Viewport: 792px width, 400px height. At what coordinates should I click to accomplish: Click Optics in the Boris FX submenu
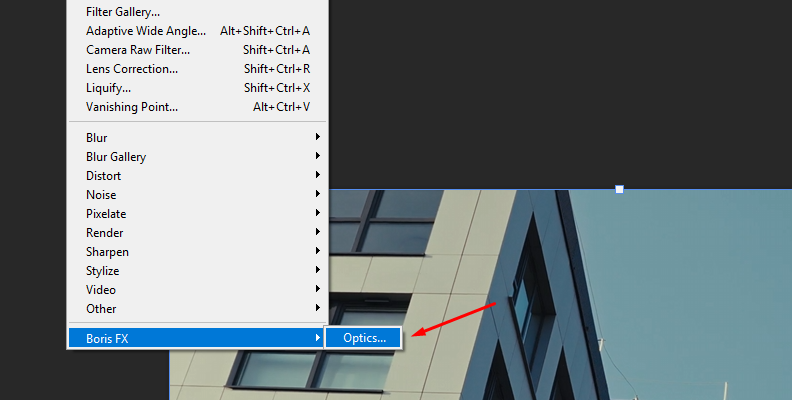pyautogui.click(x=364, y=338)
